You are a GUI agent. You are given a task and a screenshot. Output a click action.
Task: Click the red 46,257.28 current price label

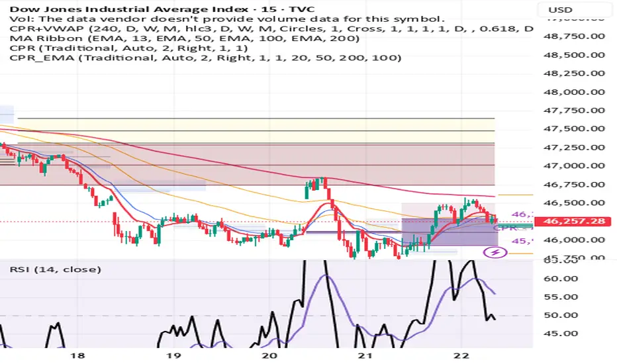click(x=574, y=221)
